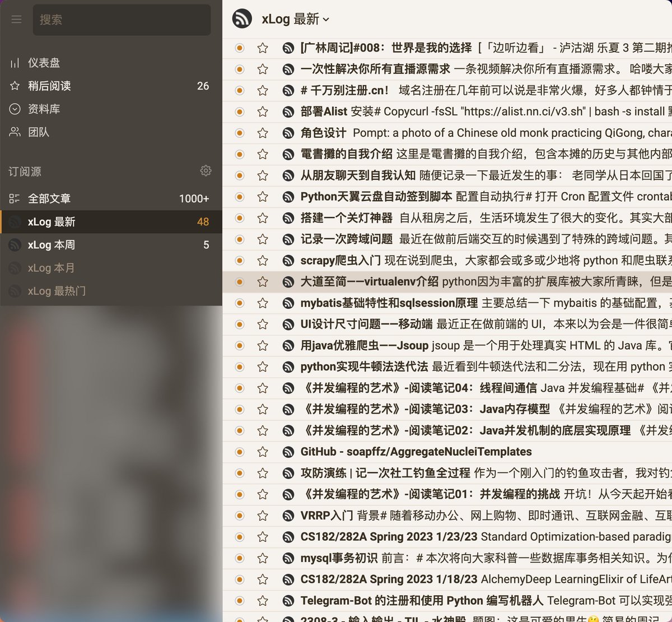Star the 广林周记 #008 article
Image resolution: width=672 pixels, height=622 pixels.
(x=263, y=48)
